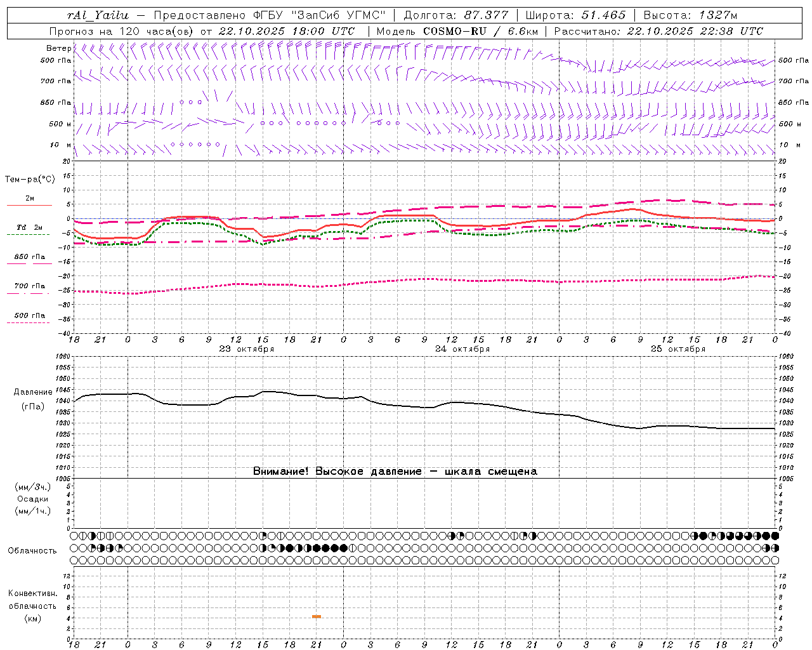Click the orange convective cloud marker

point(317,616)
